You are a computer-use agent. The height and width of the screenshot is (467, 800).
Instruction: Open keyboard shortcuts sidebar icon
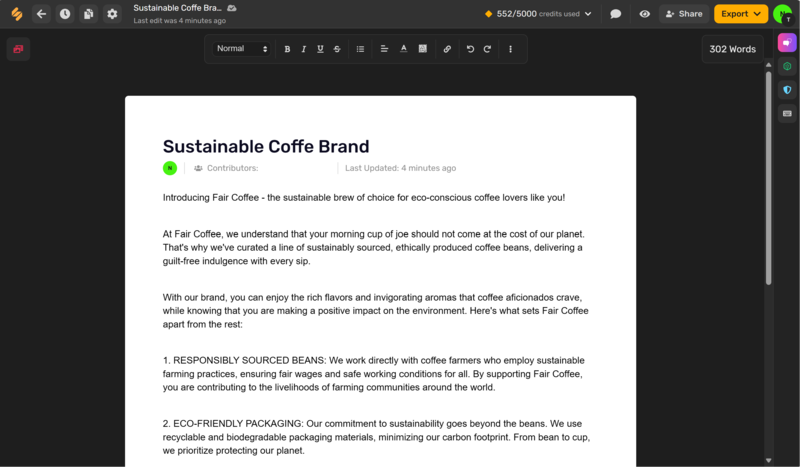point(787,113)
